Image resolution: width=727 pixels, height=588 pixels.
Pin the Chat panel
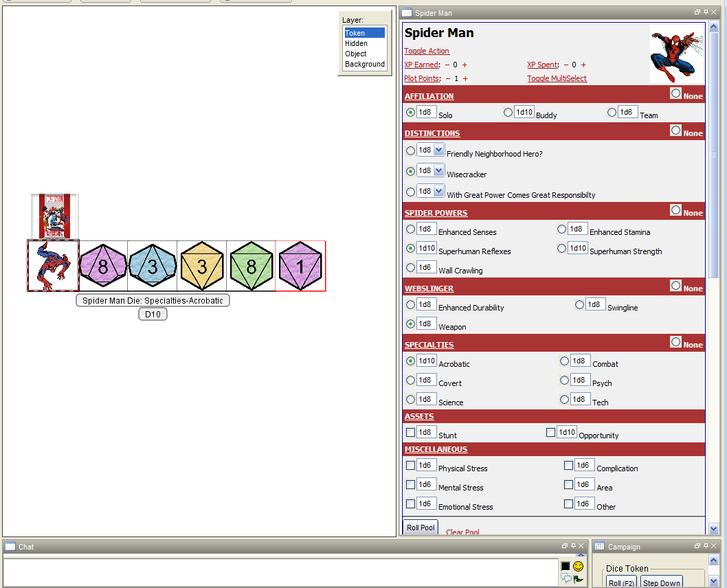coord(573,546)
